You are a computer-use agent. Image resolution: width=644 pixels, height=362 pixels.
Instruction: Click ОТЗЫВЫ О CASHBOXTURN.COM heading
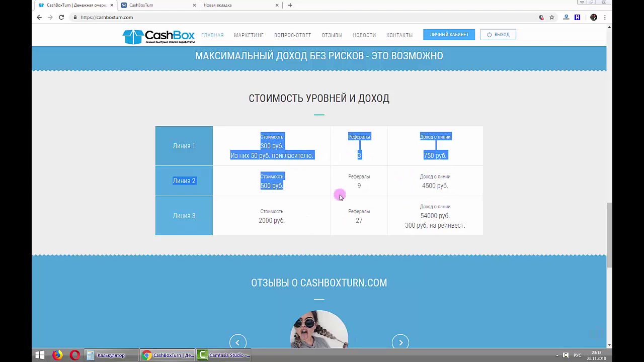pos(319,283)
